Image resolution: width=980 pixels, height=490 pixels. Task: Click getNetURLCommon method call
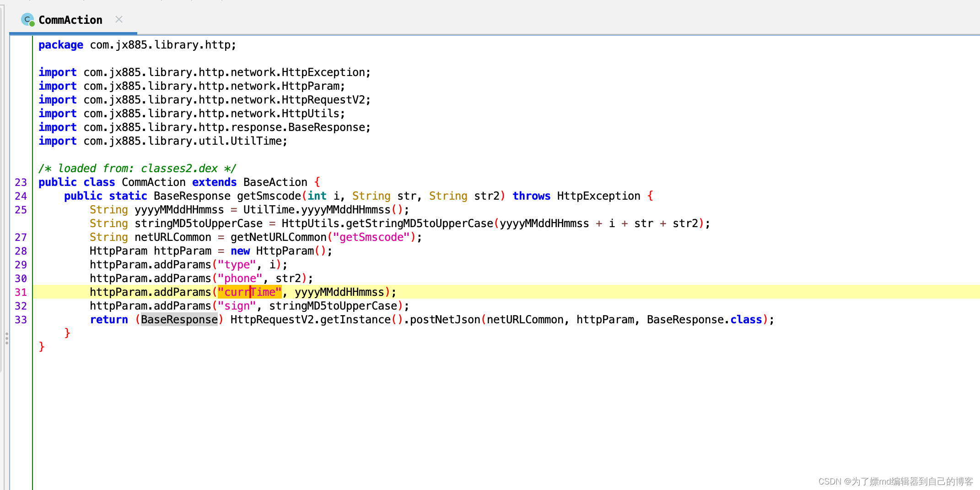[x=279, y=237]
